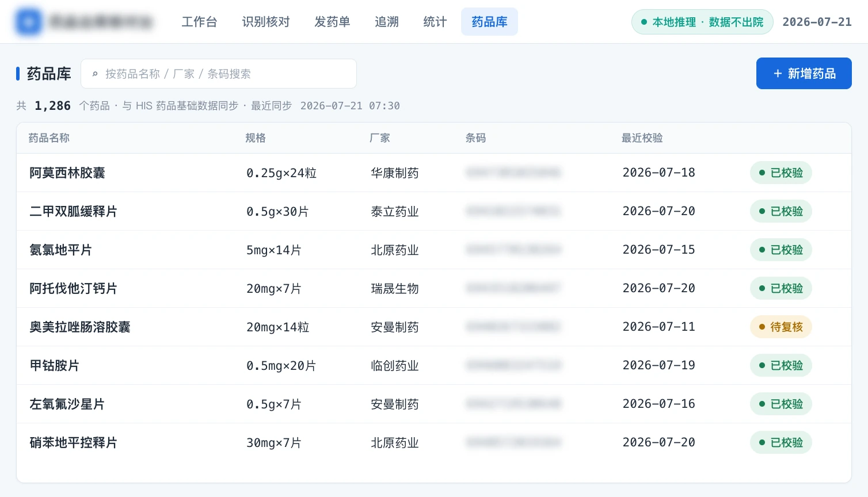Viewport: 868px width, 497px height.
Task: Go to the 发药单 tab
Action: (332, 22)
